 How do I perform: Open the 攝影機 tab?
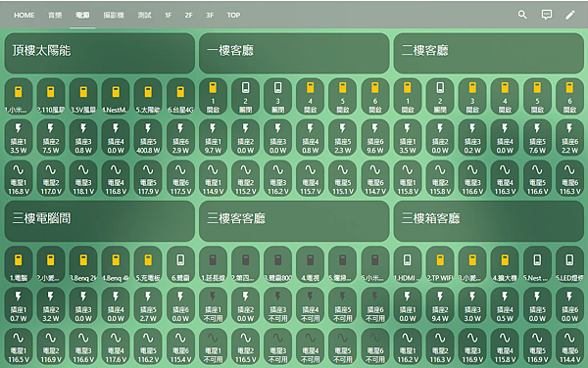coord(114,16)
